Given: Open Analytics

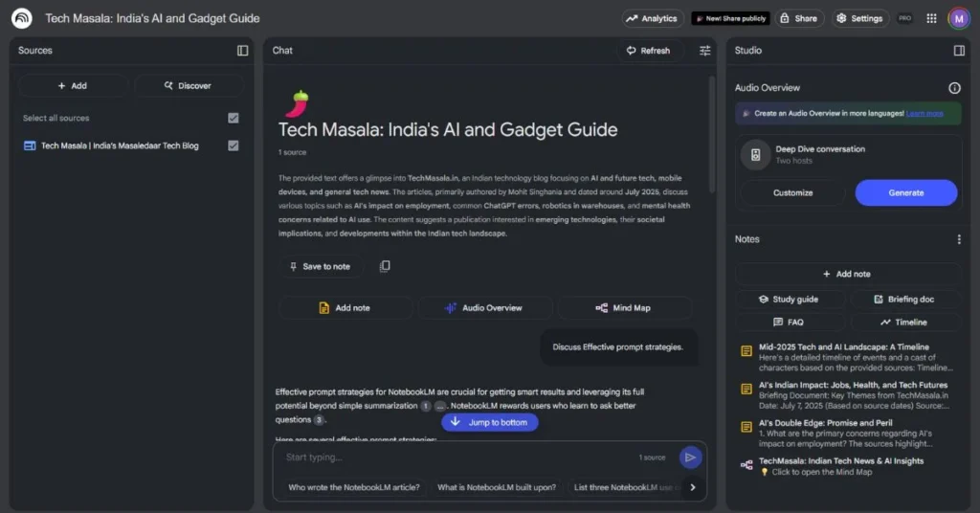Looking at the screenshot, I should point(653,18).
